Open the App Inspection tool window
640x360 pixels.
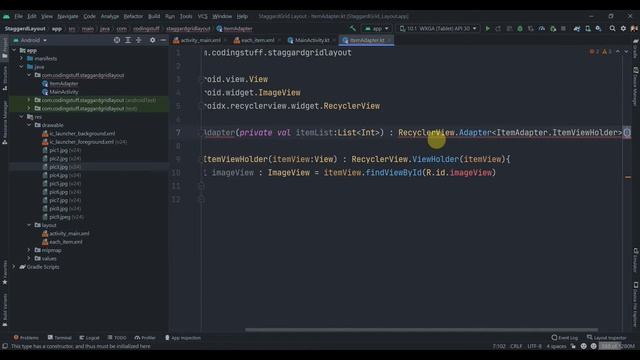point(182,338)
